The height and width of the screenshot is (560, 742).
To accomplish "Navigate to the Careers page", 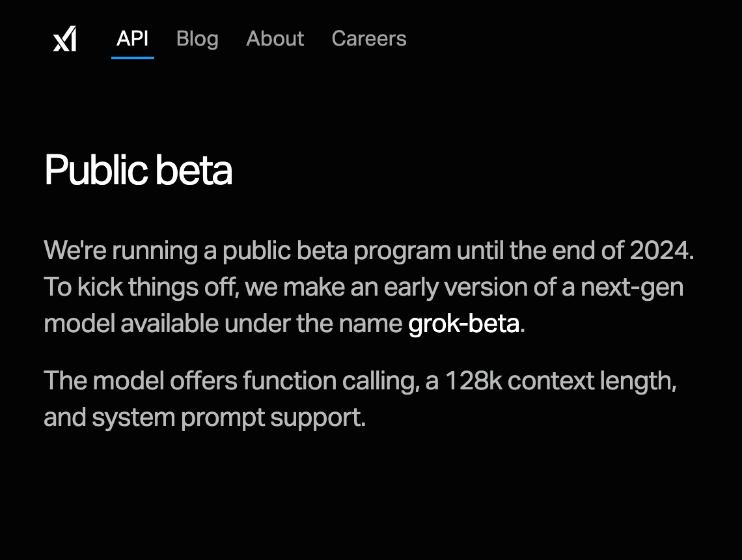I will [x=368, y=38].
